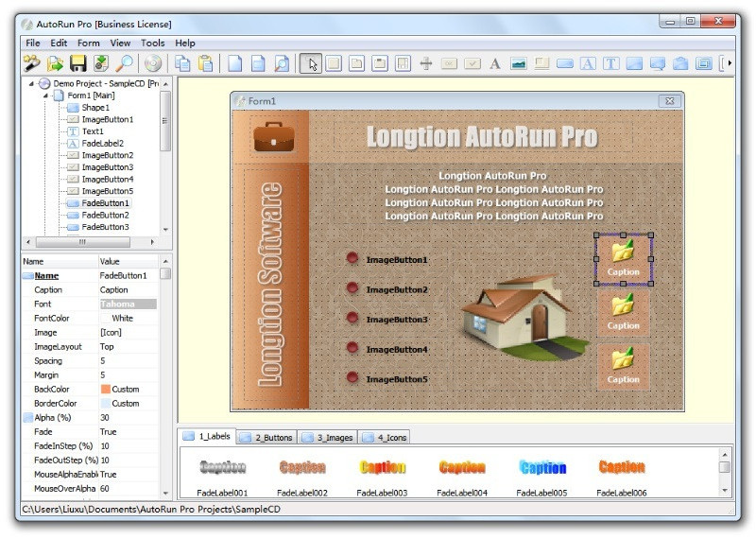The image size is (756, 539).
Task: Select Shape1 in the project tree
Action: click(95, 108)
